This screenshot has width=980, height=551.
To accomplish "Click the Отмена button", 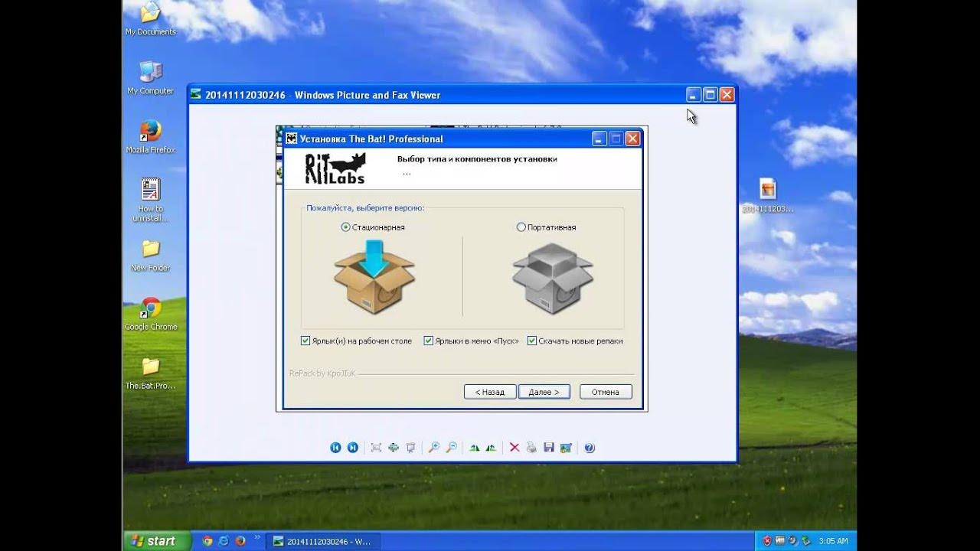I will coord(606,392).
